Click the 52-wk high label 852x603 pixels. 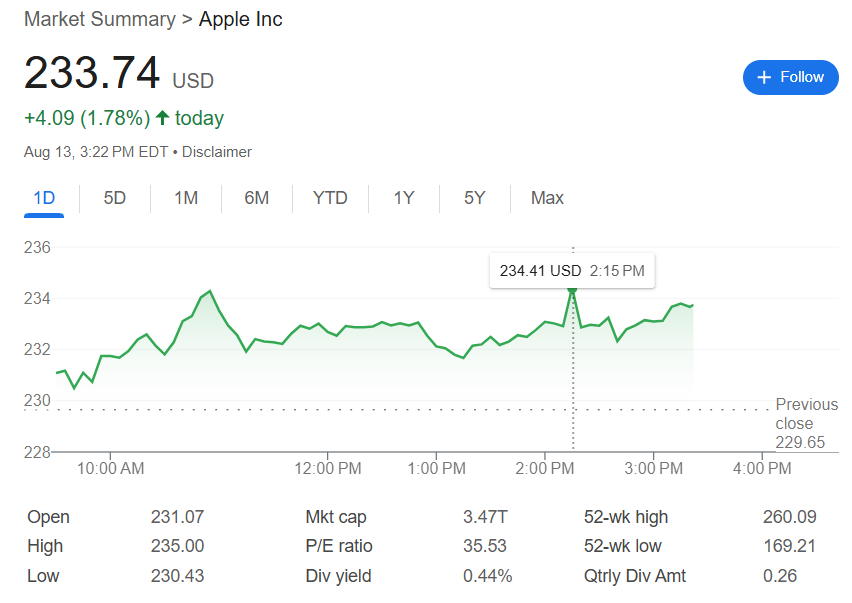coord(626,517)
